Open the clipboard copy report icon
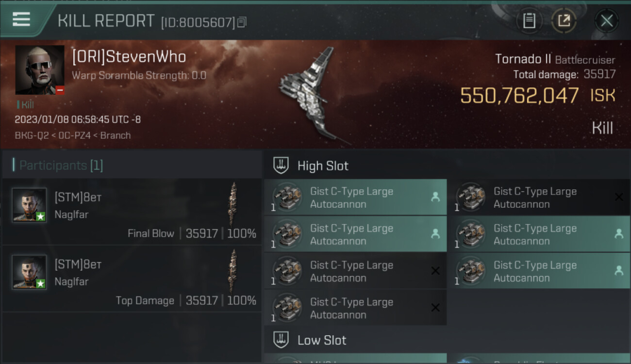The height and width of the screenshot is (364, 631). pos(529,21)
